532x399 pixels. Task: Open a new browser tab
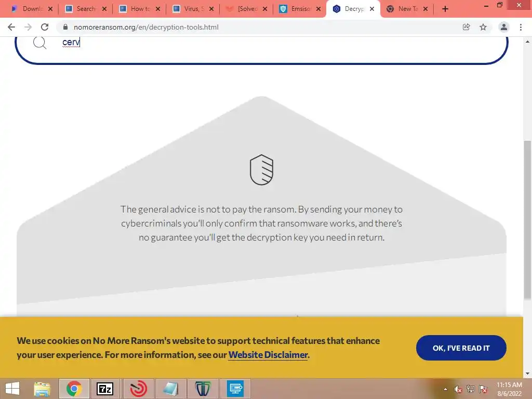445,9
